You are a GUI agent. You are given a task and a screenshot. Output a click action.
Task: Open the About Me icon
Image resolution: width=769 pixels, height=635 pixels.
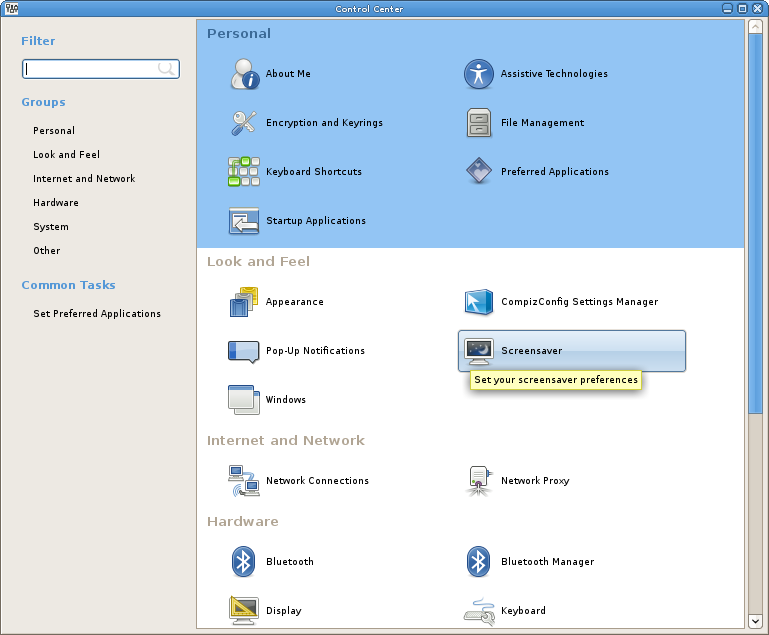click(x=244, y=74)
